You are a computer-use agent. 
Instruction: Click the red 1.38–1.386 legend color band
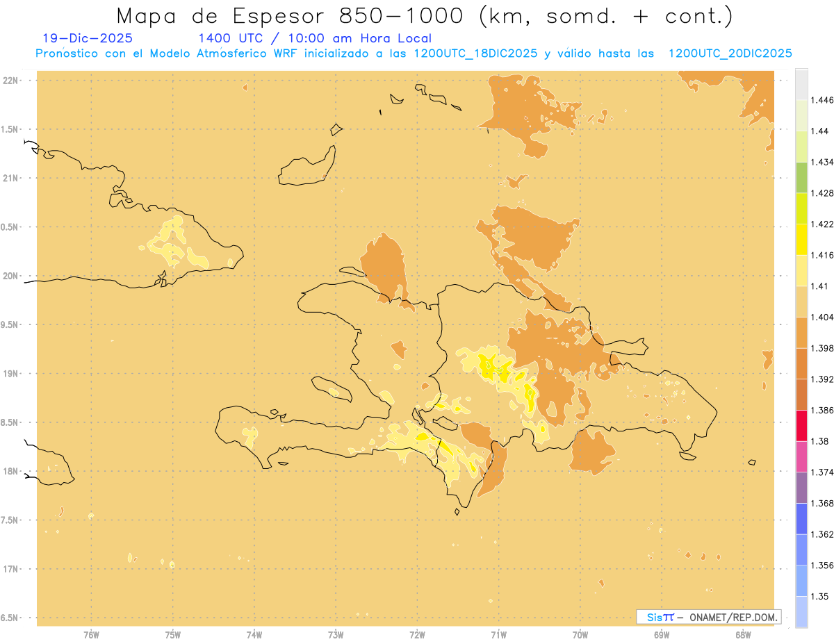801,425
